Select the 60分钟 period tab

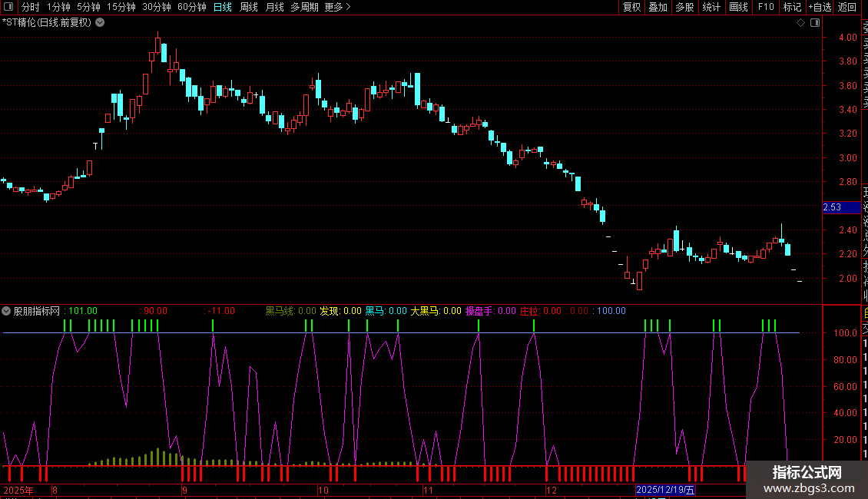192,7
